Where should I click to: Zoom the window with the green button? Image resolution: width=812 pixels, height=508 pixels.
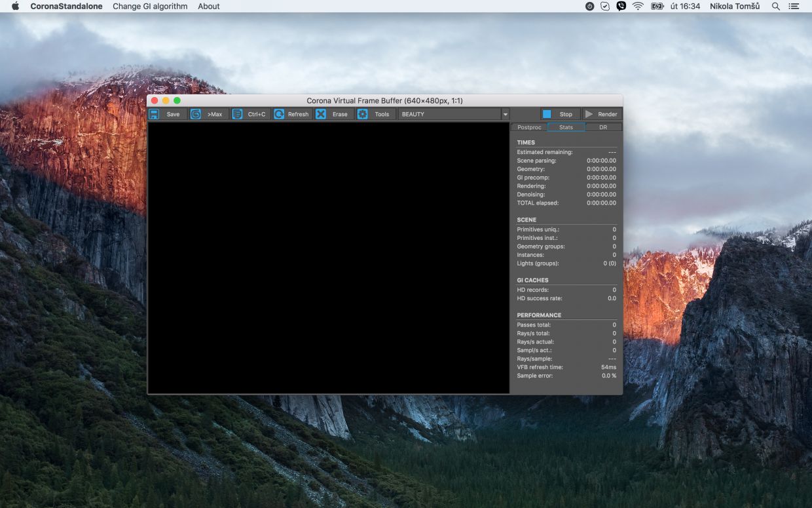click(177, 100)
